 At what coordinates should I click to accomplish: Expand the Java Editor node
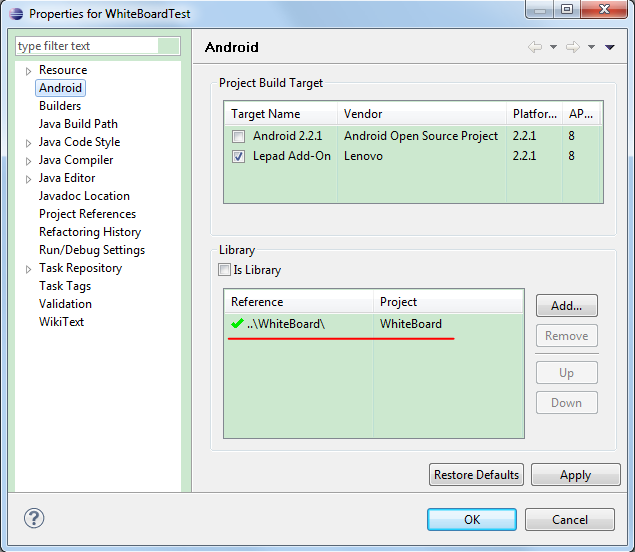point(28,179)
